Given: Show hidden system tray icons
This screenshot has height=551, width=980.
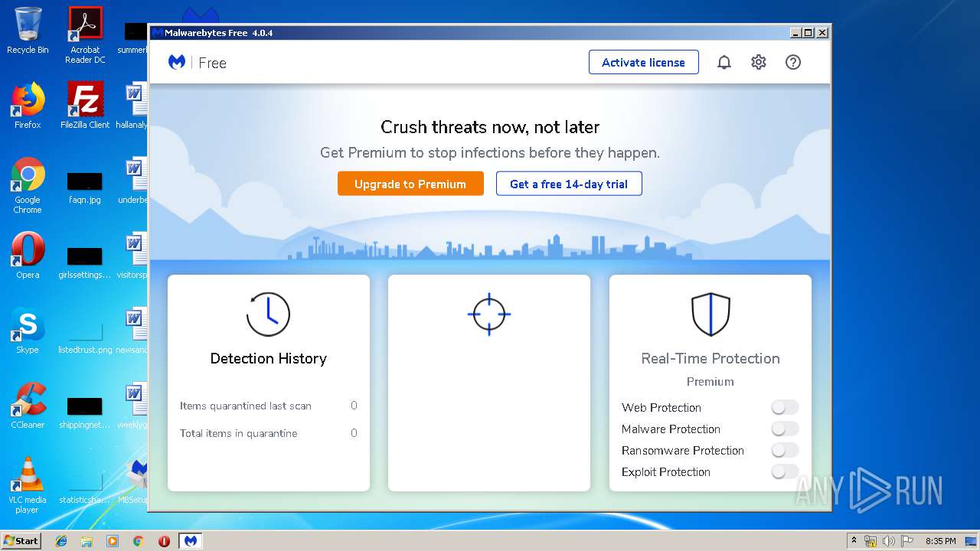Looking at the screenshot, I should coord(854,541).
